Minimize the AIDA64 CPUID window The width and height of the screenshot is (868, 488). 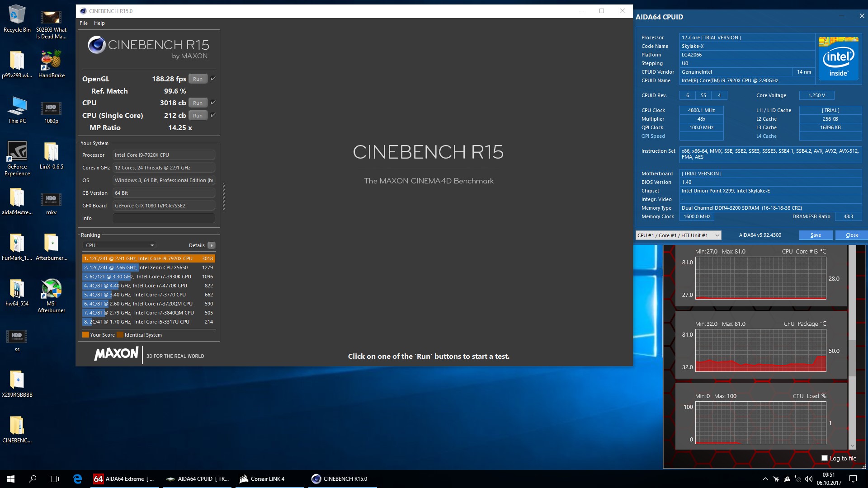click(841, 16)
